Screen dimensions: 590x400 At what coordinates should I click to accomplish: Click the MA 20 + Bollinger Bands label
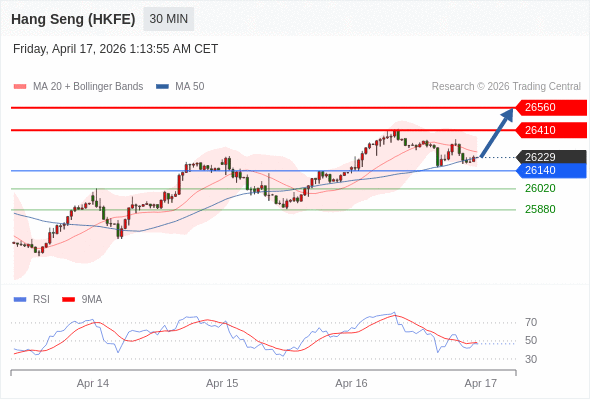[x=88, y=87]
